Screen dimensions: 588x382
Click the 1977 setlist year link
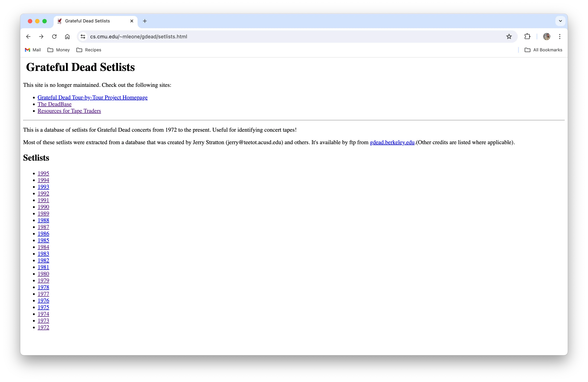[43, 294]
